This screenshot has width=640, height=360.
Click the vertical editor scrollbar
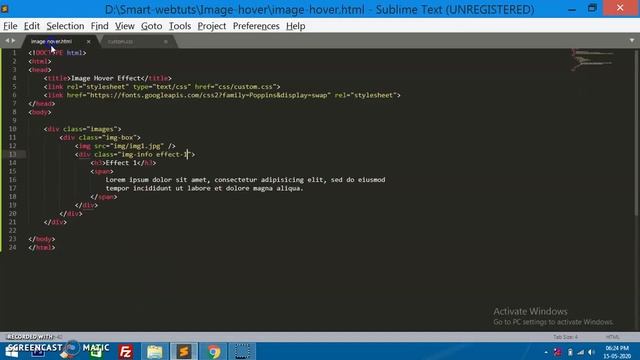click(637, 133)
